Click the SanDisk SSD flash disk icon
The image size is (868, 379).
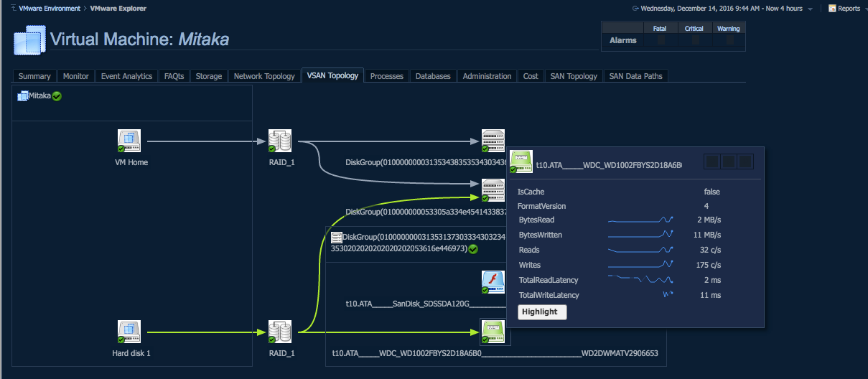point(493,282)
